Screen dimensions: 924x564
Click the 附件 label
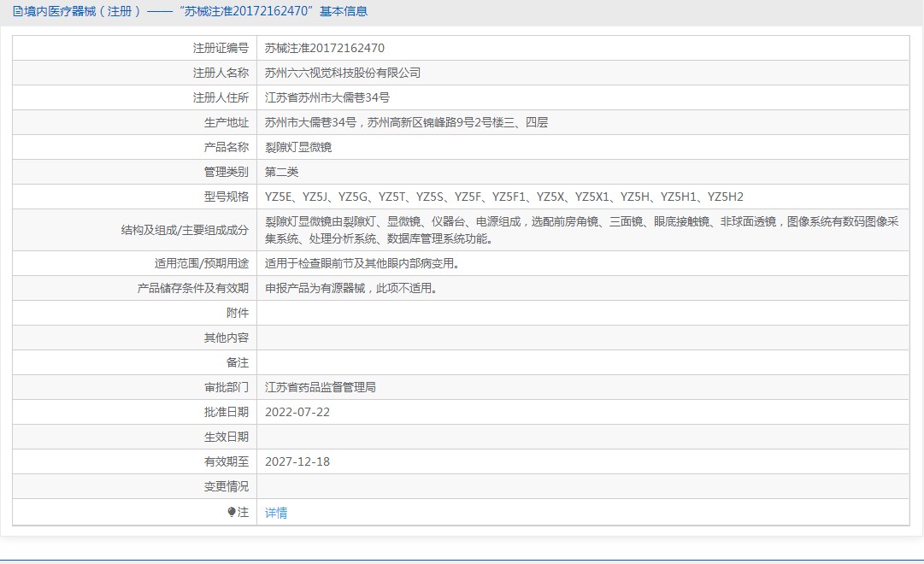point(238,313)
